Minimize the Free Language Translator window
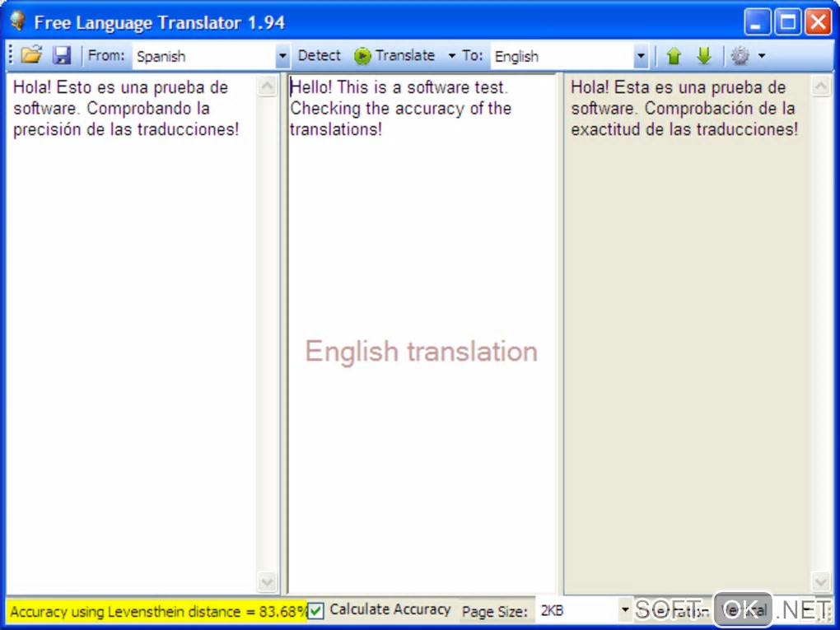Screen dimensions: 840x630 coord(758,22)
